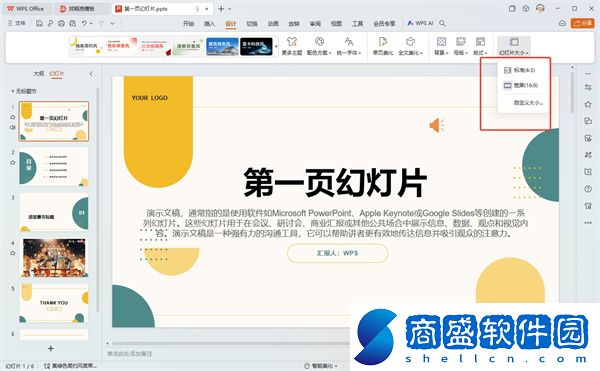The width and height of the screenshot is (600, 371).
Task: Open the 全文美化 dropdown
Action: (411, 46)
